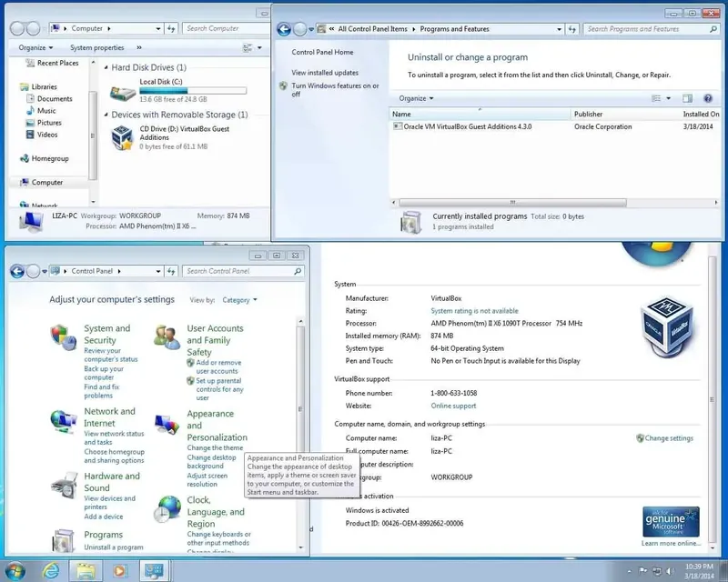Screen dimensions: 728x582
Task: Click the System and Security shield icon
Action: pos(63,337)
